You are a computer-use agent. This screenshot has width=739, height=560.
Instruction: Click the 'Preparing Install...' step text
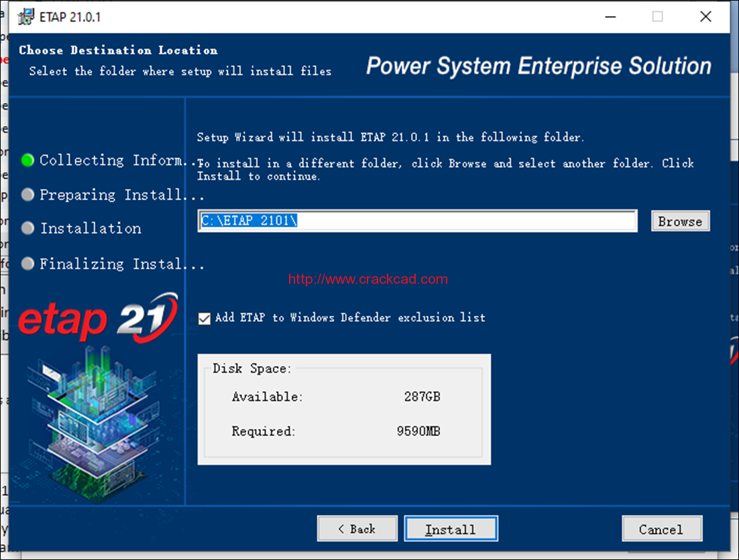[121, 194]
